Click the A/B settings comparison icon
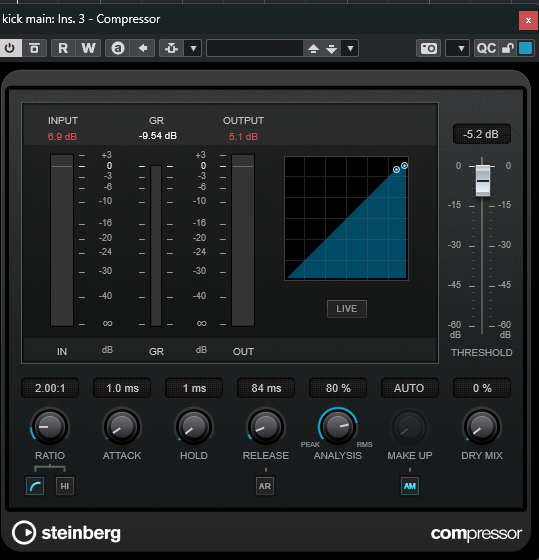Image resolution: width=539 pixels, height=560 pixels. coord(118,48)
